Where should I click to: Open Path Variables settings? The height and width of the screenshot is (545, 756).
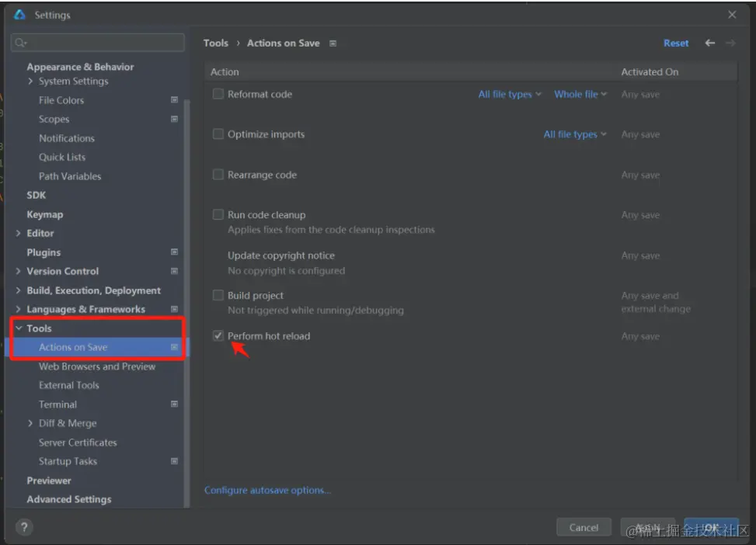click(70, 176)
